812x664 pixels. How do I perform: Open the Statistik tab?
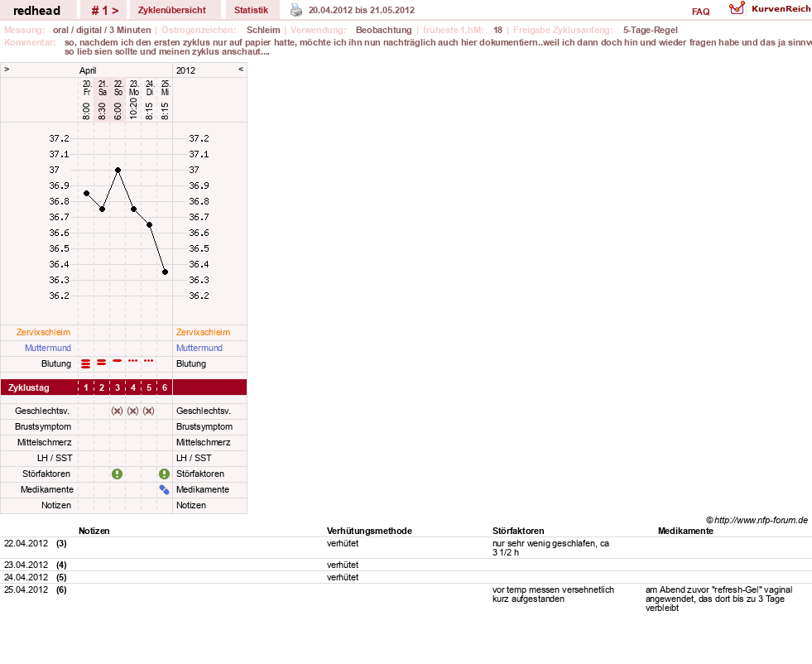(251, 10)
